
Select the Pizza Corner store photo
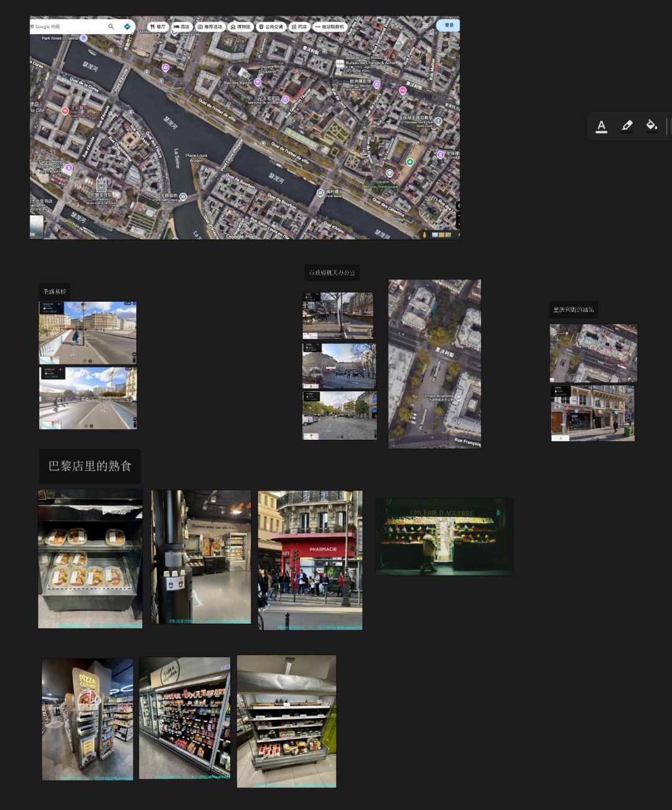point(87,719)
